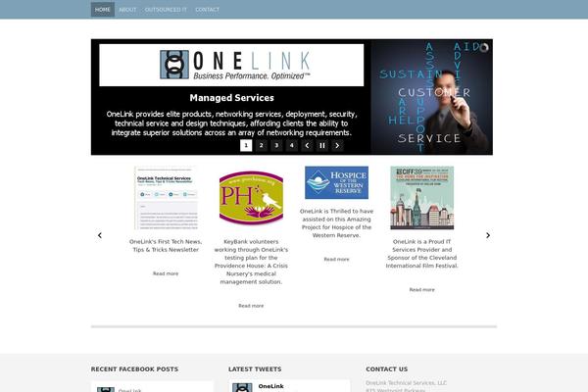Open OUTSOURCED IT in the navigation bar
The image size is (588, 392).
tap(166, 10)
